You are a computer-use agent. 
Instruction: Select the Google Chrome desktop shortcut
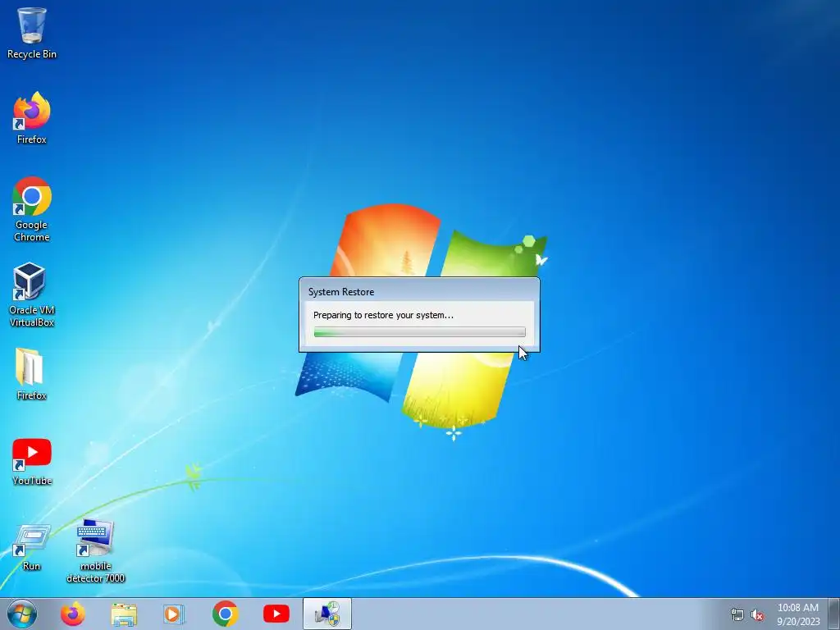[32, 209]
